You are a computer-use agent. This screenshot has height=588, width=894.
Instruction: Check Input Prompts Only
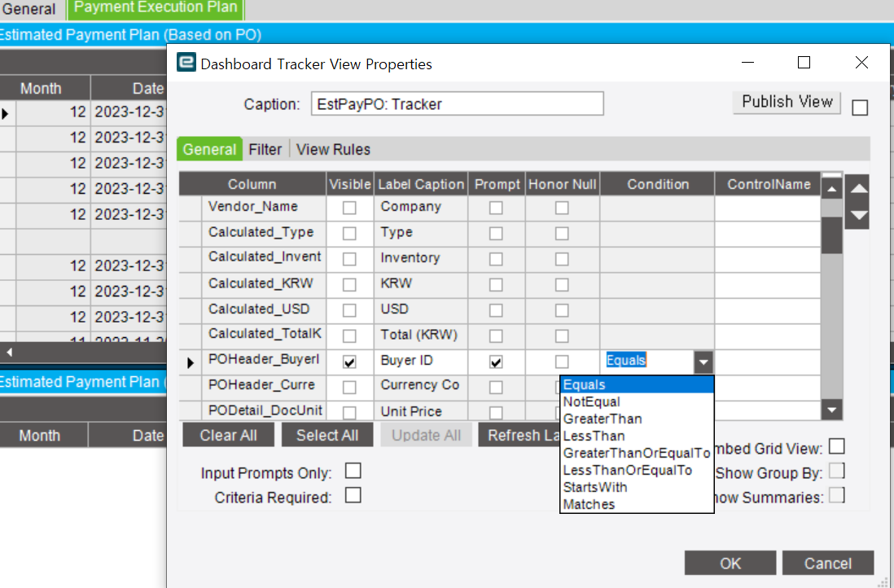point(353,471)
